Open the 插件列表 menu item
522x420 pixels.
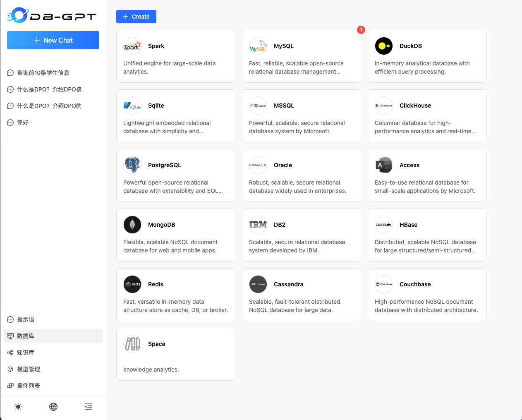click(x=53, y=386)
